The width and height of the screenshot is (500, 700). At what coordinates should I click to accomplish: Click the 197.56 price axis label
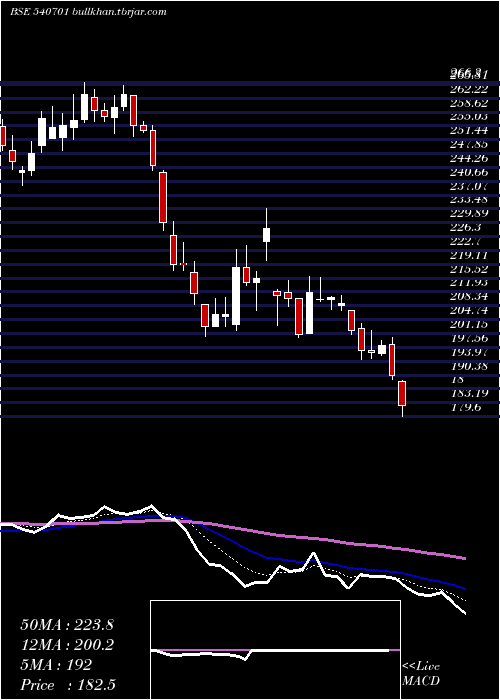[x=468, y=338]
